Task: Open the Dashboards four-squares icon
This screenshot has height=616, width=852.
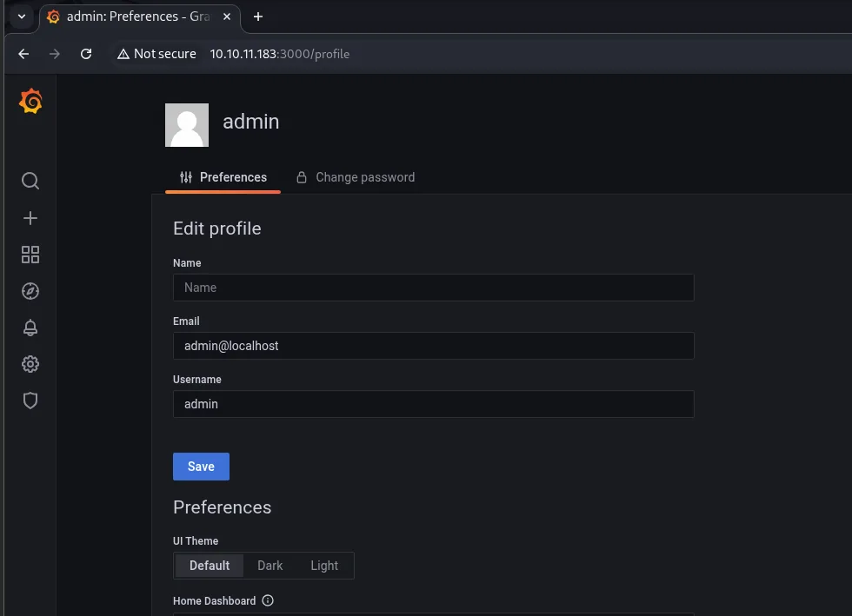Action: [30, 255]
